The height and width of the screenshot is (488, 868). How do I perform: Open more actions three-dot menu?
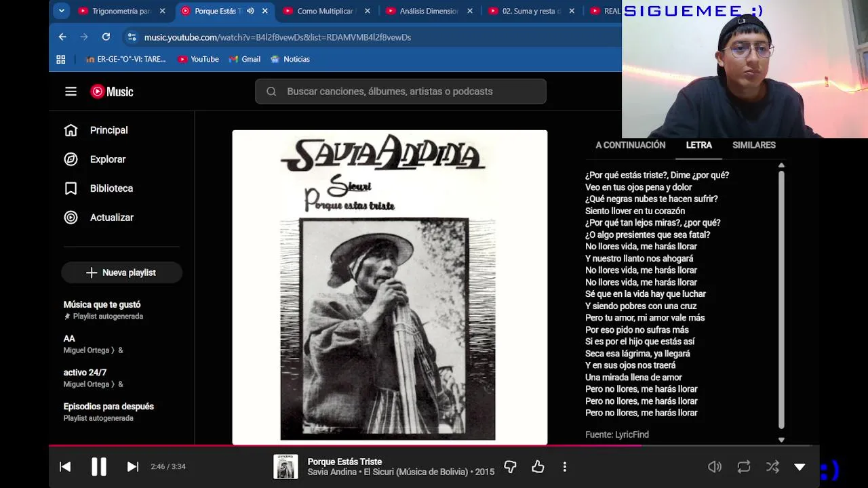pyautogui.click(x=564, y=466)
